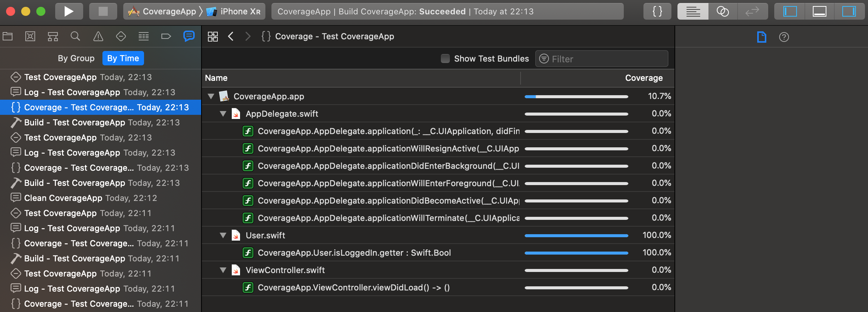Select applicationWillResignActive function row

438,148
